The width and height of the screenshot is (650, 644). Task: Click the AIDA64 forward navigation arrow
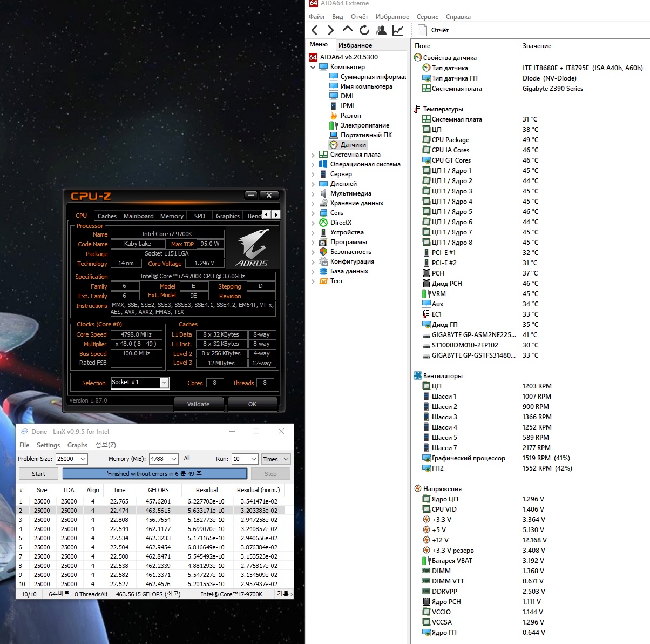click(x=330, y=30)
